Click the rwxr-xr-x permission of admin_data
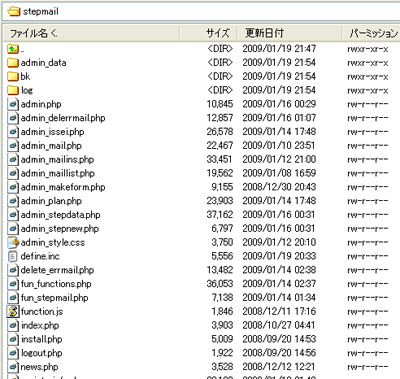Image resolution: width=400 pixels, height=379 pixels. (368, 63)
